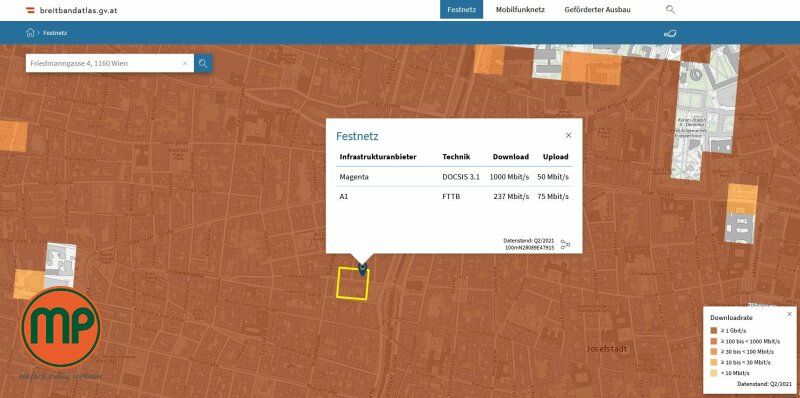The image size is (800, 398).
Task: Click the yellow highlighted grid square on map
Action: 353,283
